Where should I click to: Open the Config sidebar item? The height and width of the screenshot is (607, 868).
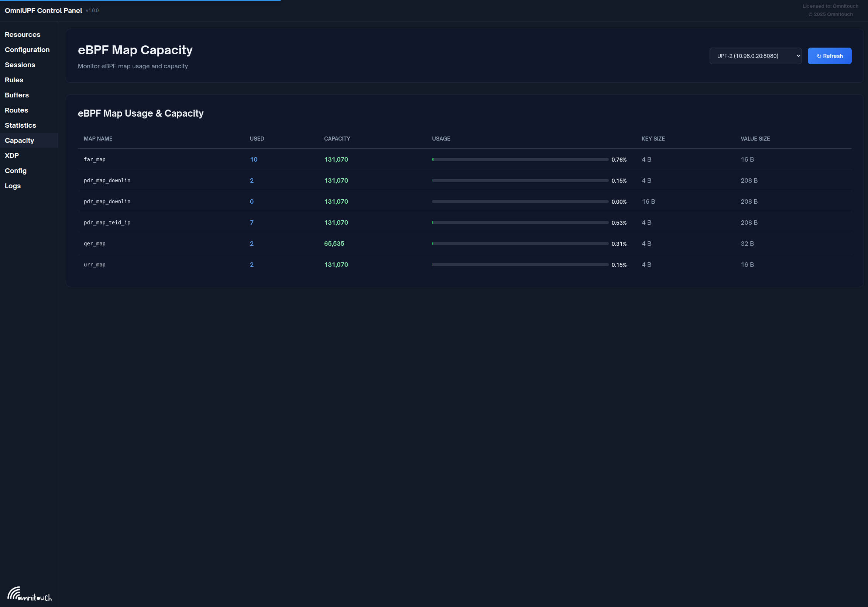[x=16, y=170]
